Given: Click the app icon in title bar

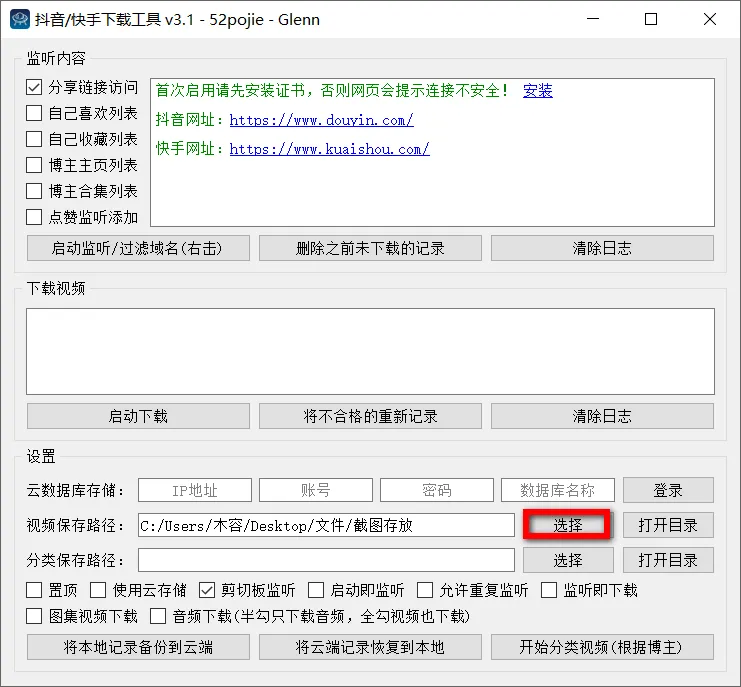Looking at the screenshot, I should click(x=19, y=19).
